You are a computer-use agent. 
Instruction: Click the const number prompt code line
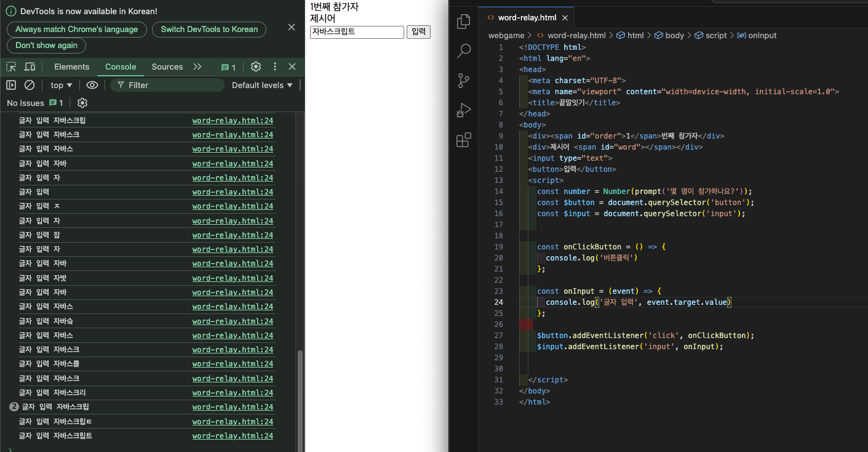[x=644, y=191]
